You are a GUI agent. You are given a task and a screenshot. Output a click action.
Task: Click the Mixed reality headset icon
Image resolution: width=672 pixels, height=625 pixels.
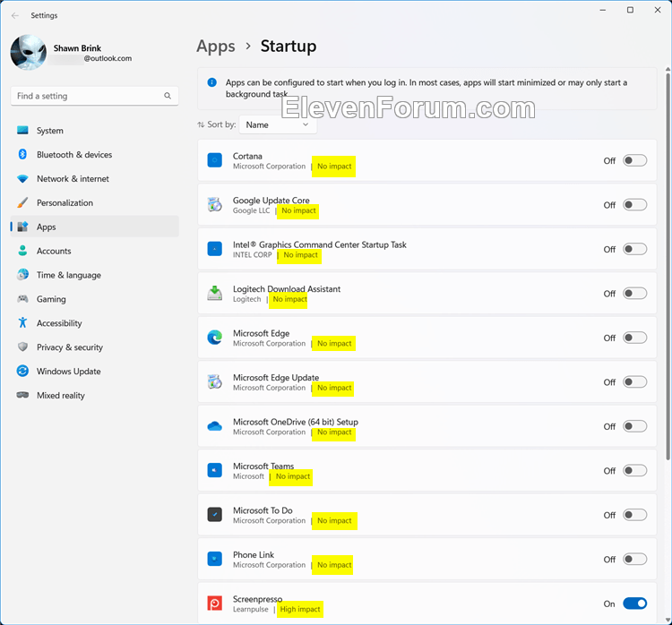point(22,395)
